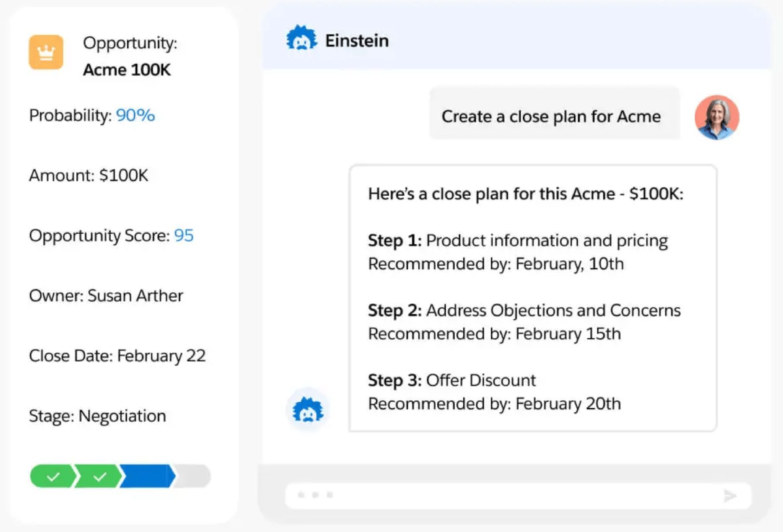The width and height of the screenshot is (783, 532).
Task: Click the Owner Susan Arther field
Action: tap(106, 296)
